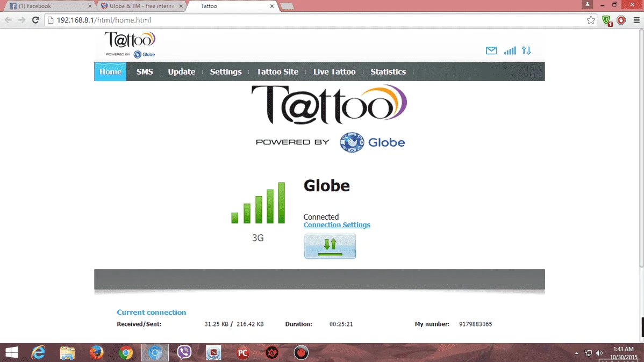Open a new browser tab

pyautogui.click(x=287, y=6)
